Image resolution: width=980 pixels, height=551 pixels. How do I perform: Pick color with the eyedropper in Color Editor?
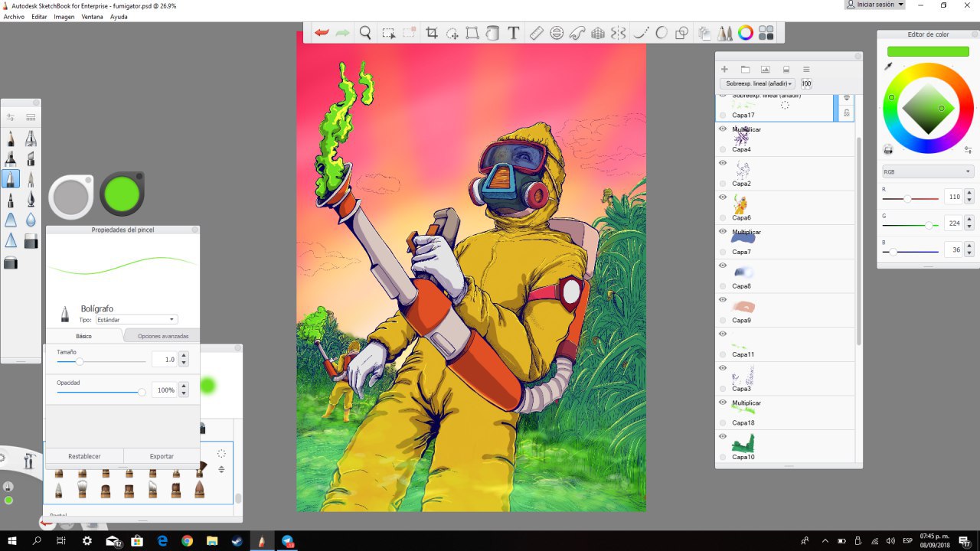point(889,67)
